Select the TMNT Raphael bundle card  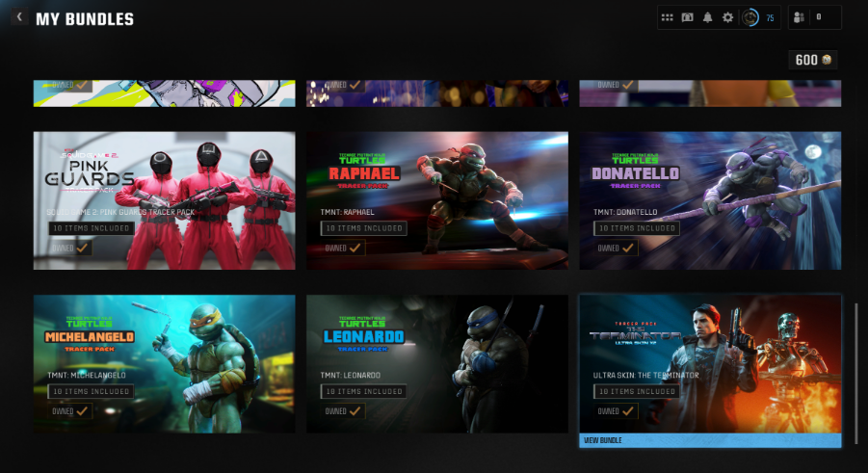pyautogui.click(x=437, y=200)
